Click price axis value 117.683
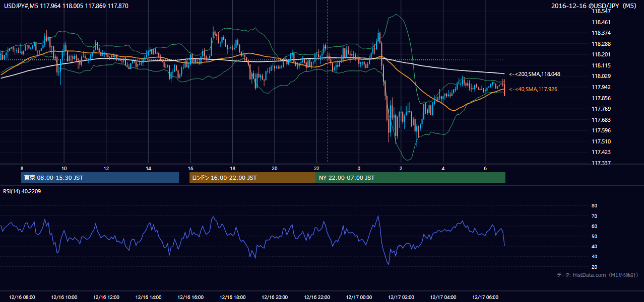This screenshot has height=302, width=644. 601,120
